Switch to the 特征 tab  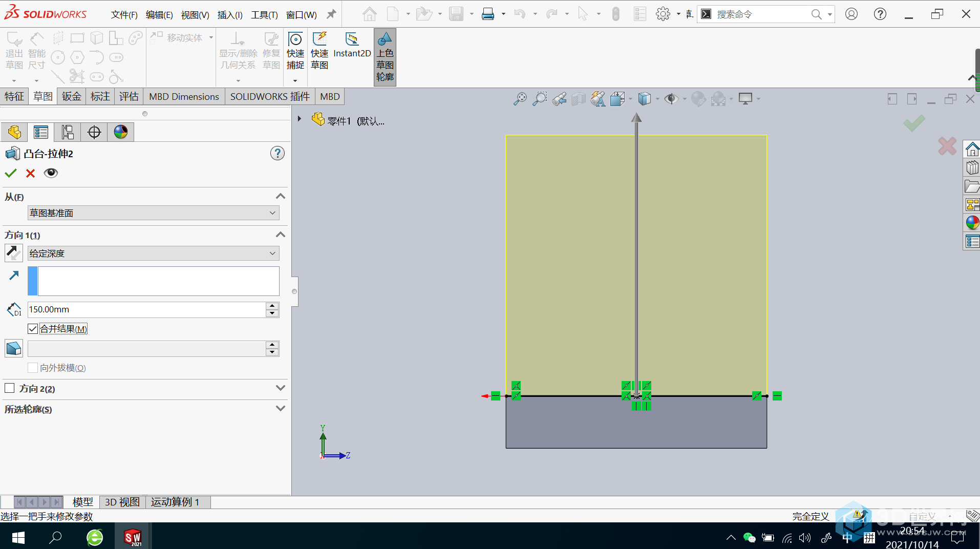[14, 96]
